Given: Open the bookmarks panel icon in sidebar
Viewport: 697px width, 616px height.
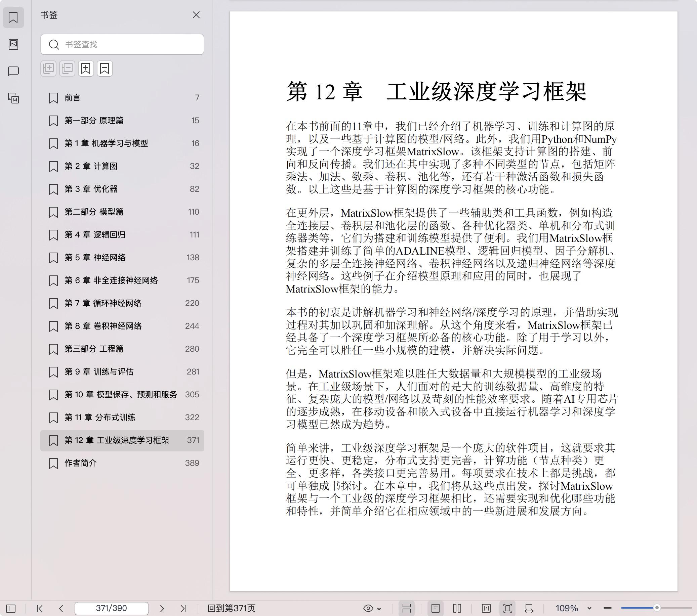Looking at the screenshot, I should point(13,17).
